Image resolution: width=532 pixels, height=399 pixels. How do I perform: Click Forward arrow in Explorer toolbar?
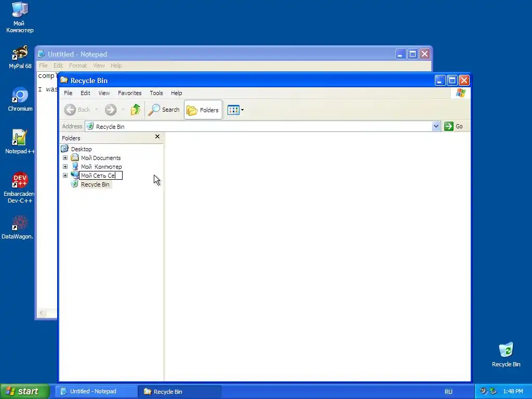(x=111, y=110)
